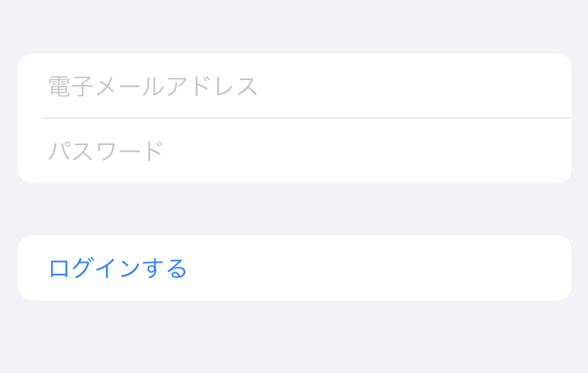This screenshot has width=588, height=373.
Task: Choose the login row labeled ログインする
Action: 295,268
